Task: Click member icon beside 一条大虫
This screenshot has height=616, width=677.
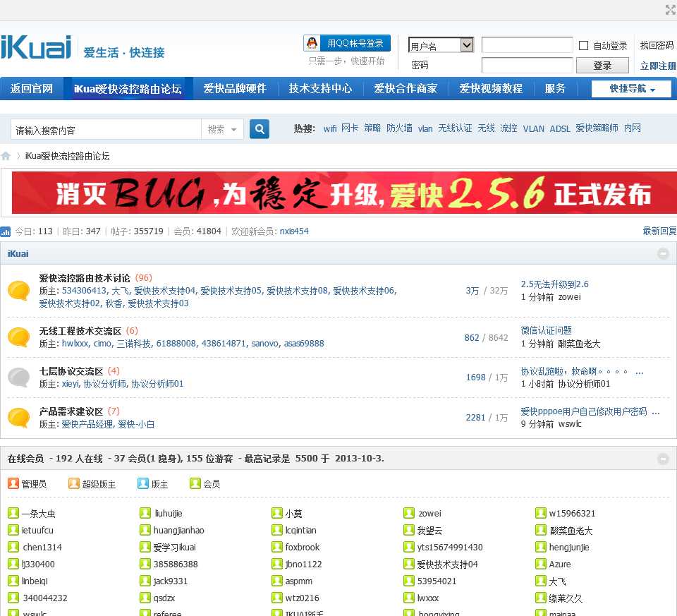Action: point(13,513)
